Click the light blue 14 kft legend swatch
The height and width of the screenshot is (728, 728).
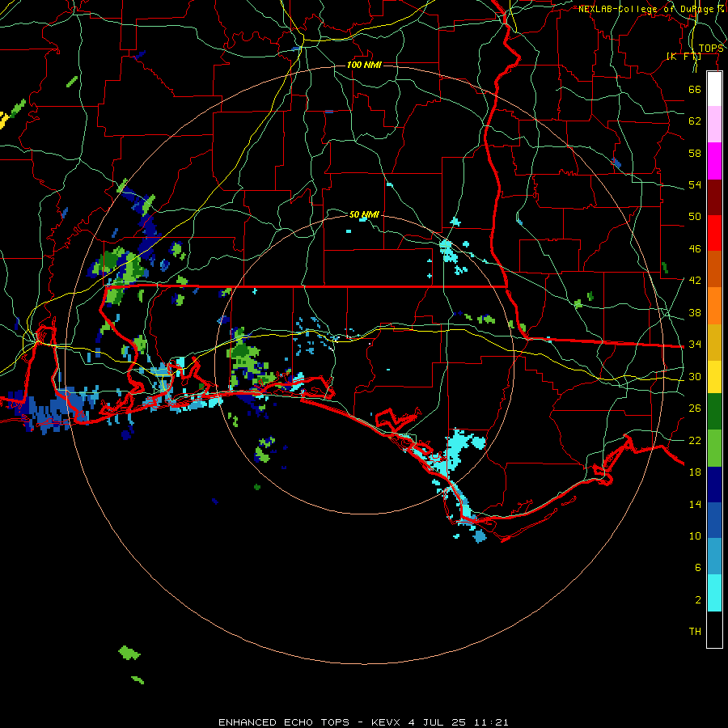(x=714, y=557)
